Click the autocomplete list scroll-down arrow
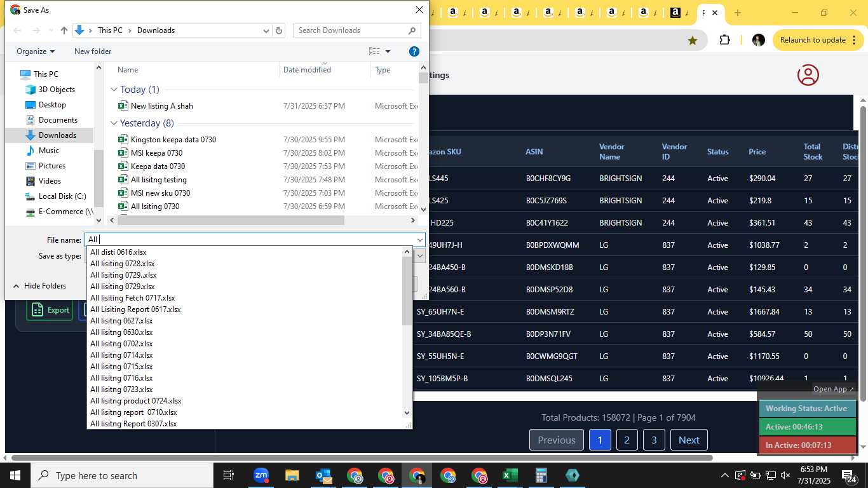Viewport: 868px width, 488px height. (407, 413)
